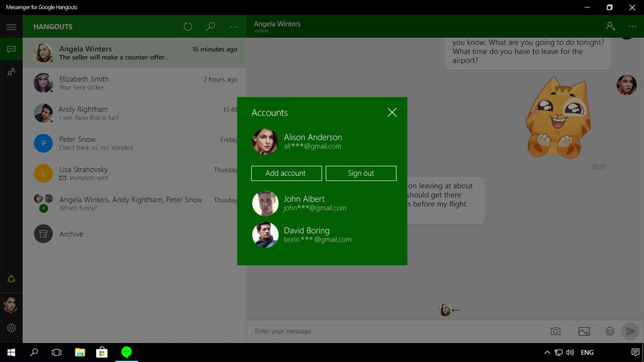Click the Sign out button
The height and width of the screenshot is (362, 644).
(361, 173)
